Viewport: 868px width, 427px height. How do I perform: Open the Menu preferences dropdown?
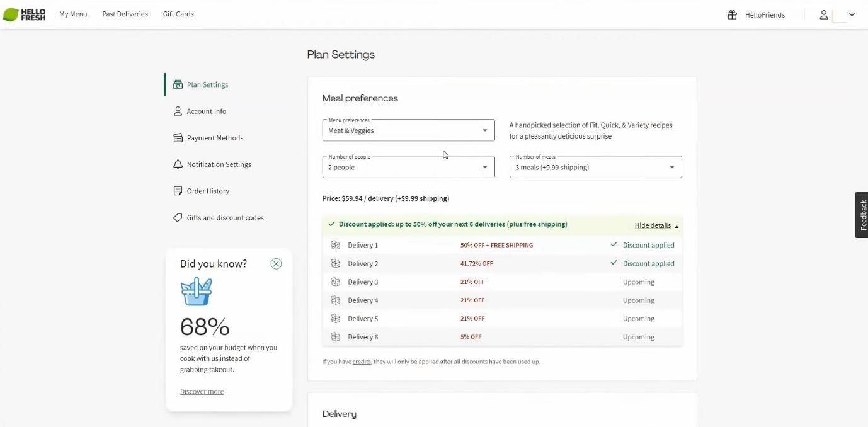pyautogui.click(x=408, y=130)
